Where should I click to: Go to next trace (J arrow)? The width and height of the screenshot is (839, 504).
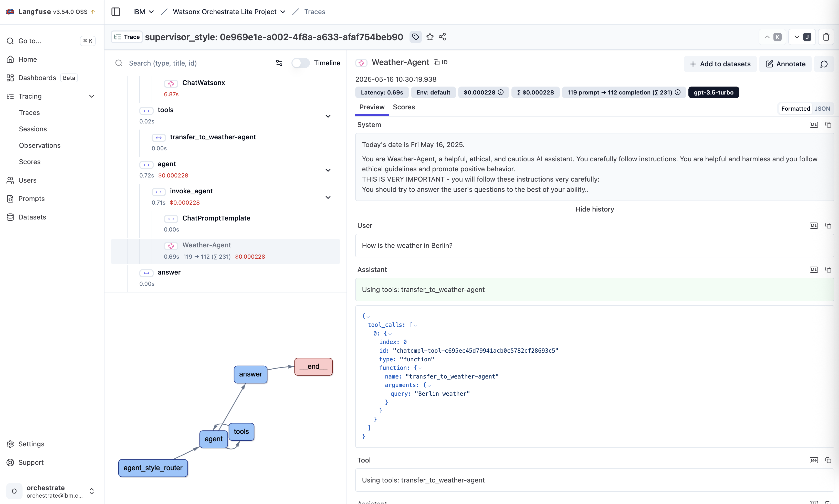click(x=802, y=37)
